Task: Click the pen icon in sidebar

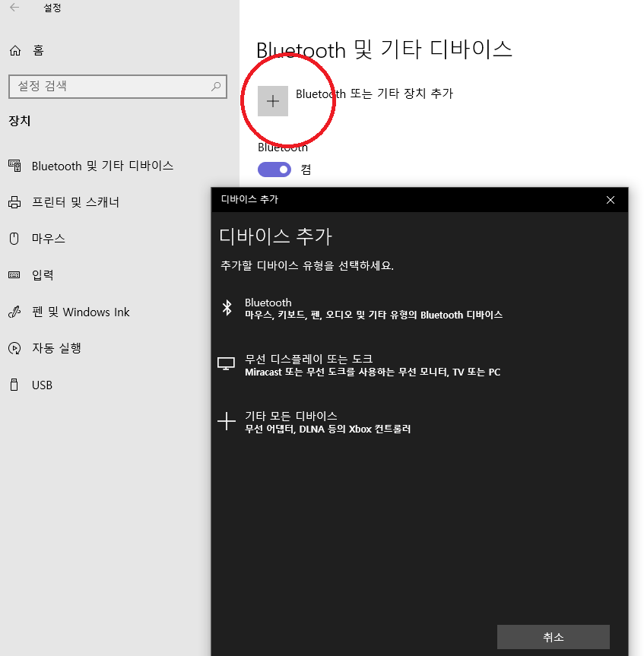Action: 14,312
